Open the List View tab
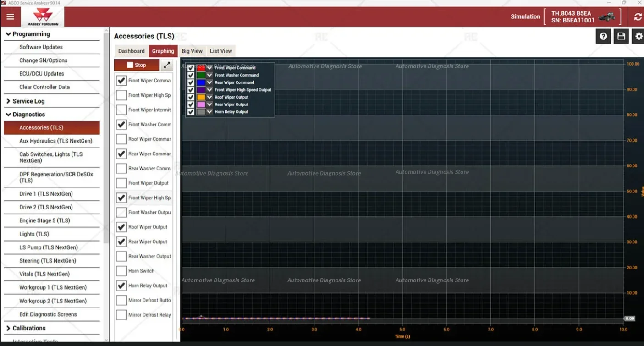The height and width of the screenshot is (346, 644). tap(221, 51)
